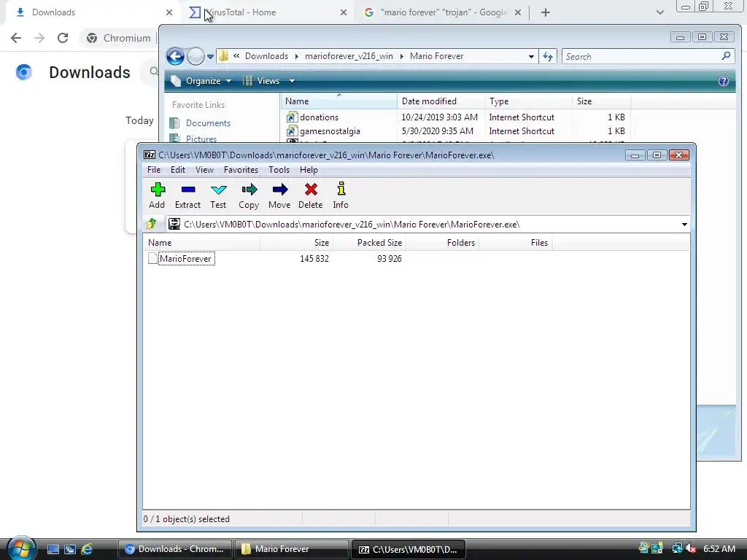
Task: Switch to the Downloads Chromium tab
Action: click(x=90, y=12)
